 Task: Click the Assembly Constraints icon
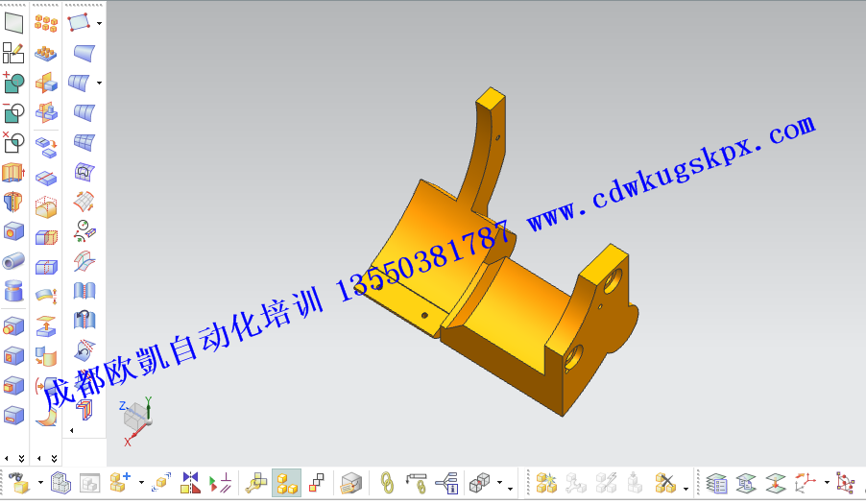coord(220,483)
